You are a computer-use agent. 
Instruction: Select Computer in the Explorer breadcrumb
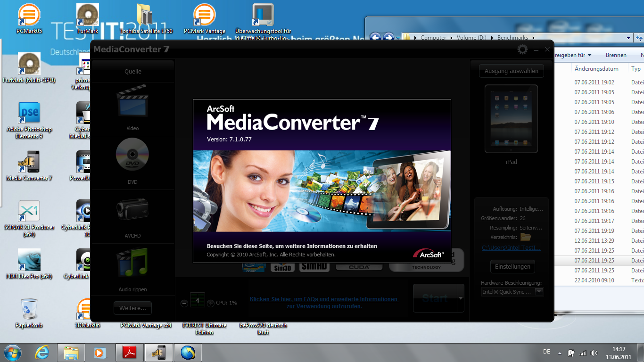pyautogui.click(x=433, y=38)
